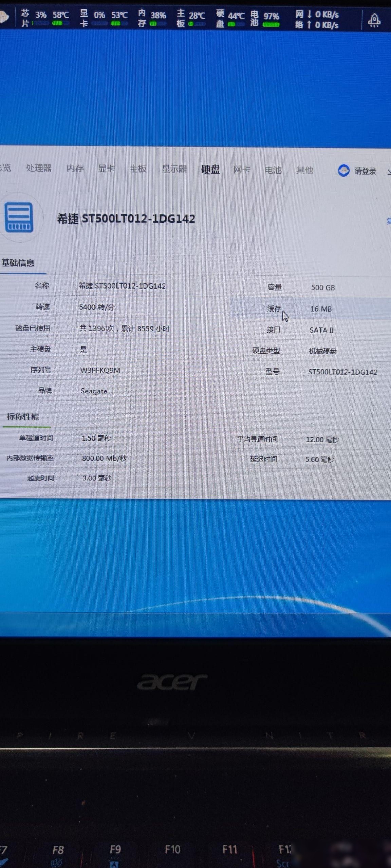Click the interface value SATA II
The width and height of the screenshot is (391, 868).
pos(321,330)
